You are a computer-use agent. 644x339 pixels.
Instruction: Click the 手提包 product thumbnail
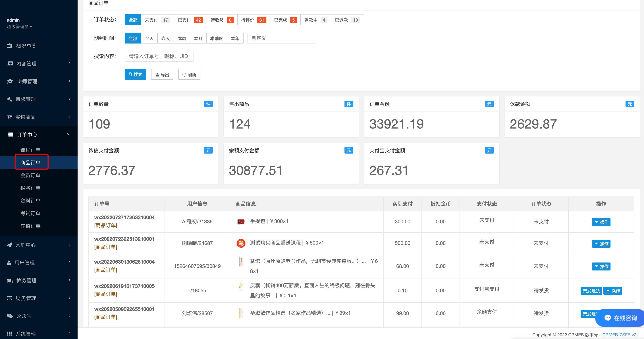(241, 221)
